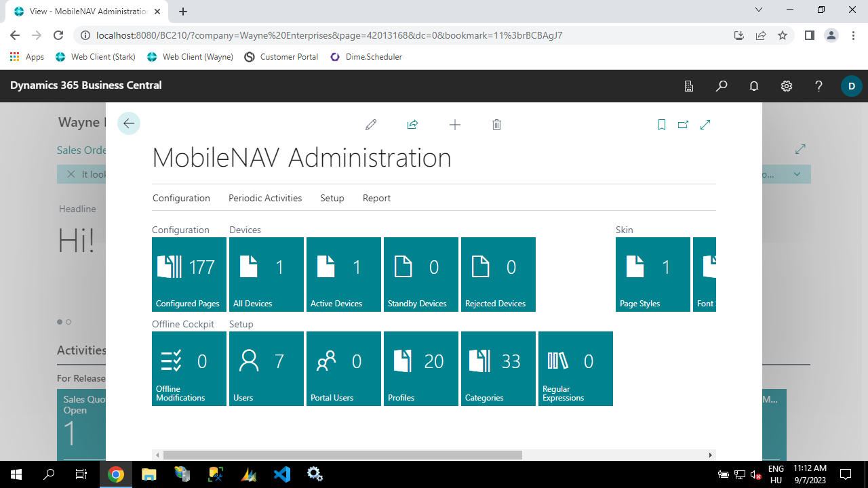Bookmark this page with the star icon
The height and width of the screenshot is (488, 868).
(x=783, y=35)
